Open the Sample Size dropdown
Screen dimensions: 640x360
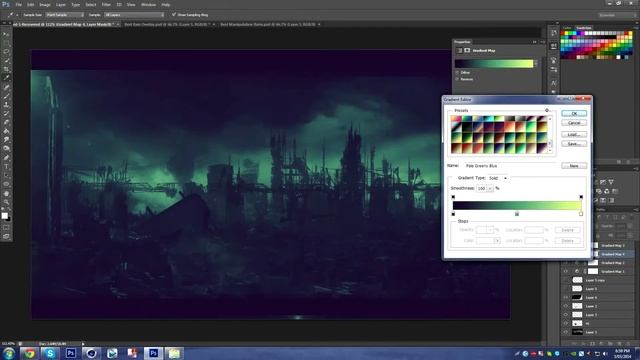[64, 15]
